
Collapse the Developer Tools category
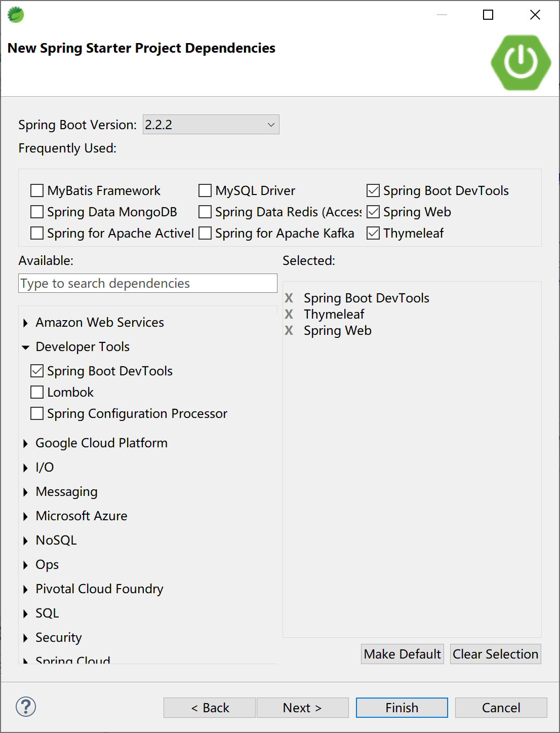(26, 348)
